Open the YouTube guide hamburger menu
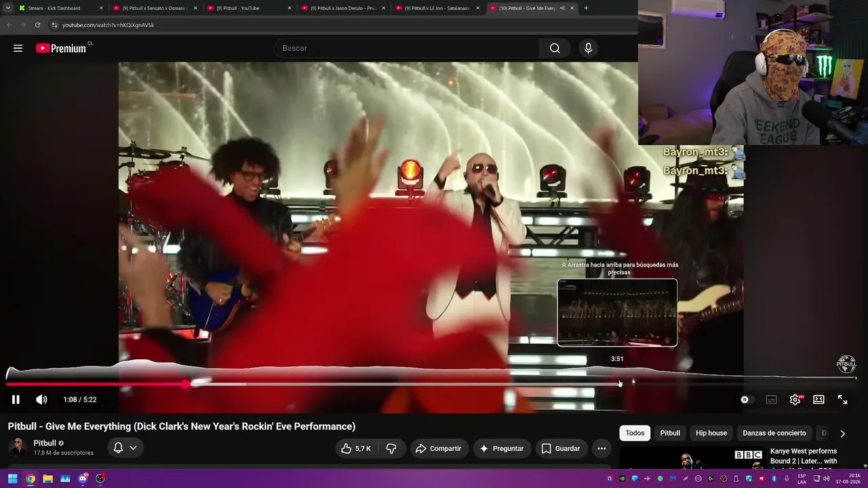Viewport: 868px width, 488px height. [x=18, y=48]
